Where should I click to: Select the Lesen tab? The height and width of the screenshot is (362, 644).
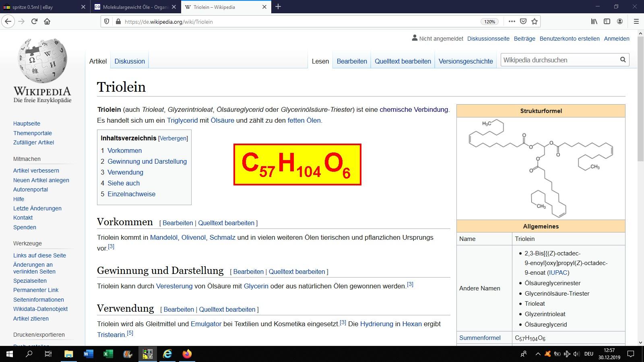(320, 61)
